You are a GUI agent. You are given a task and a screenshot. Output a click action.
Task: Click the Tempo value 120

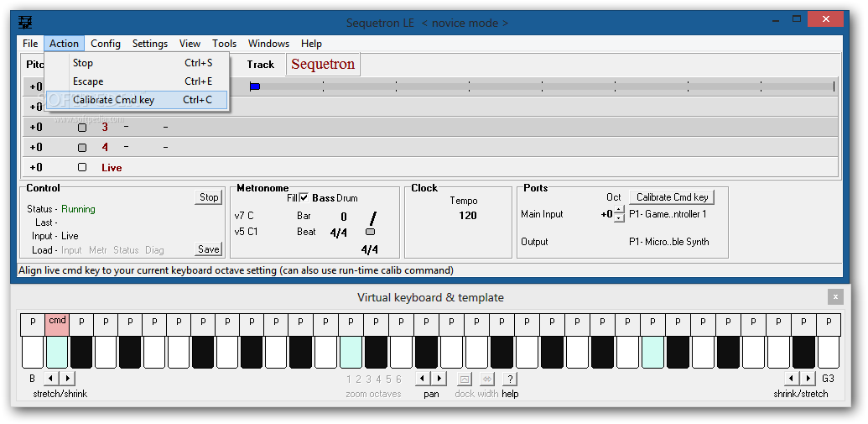468,216
